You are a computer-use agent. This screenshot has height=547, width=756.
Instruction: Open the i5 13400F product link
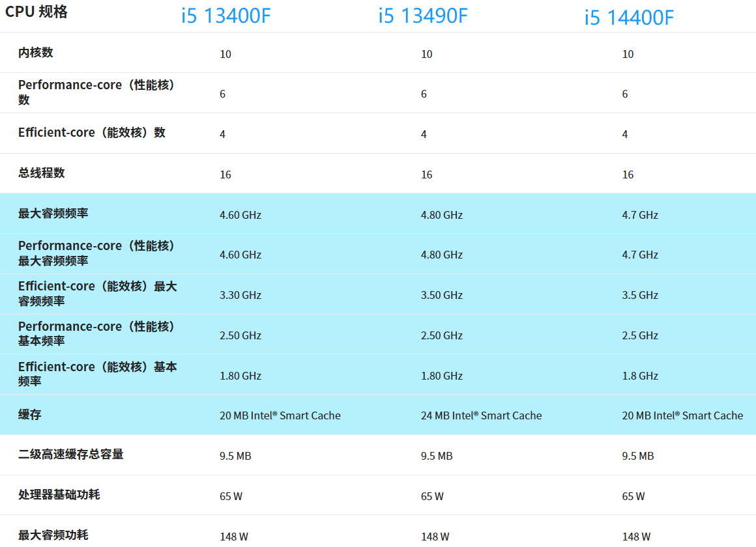coord(225,16)
